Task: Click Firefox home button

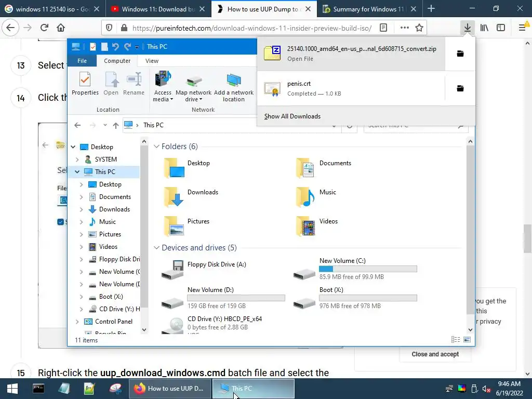Action: pos(61,28)
